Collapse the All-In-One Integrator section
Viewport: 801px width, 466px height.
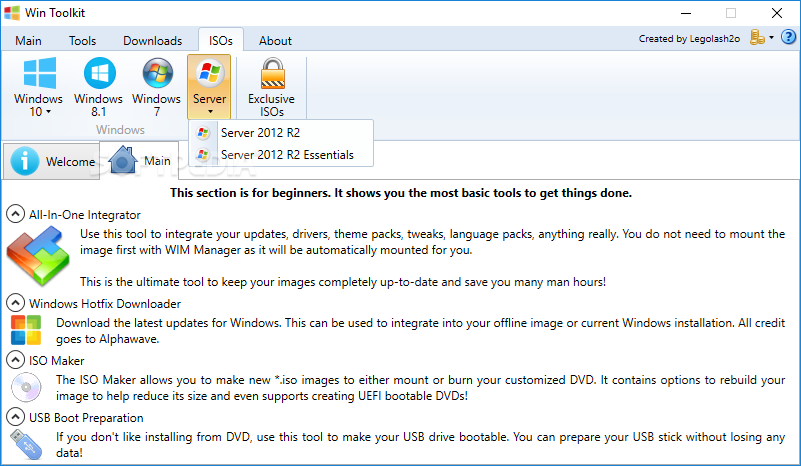[15, 214]
